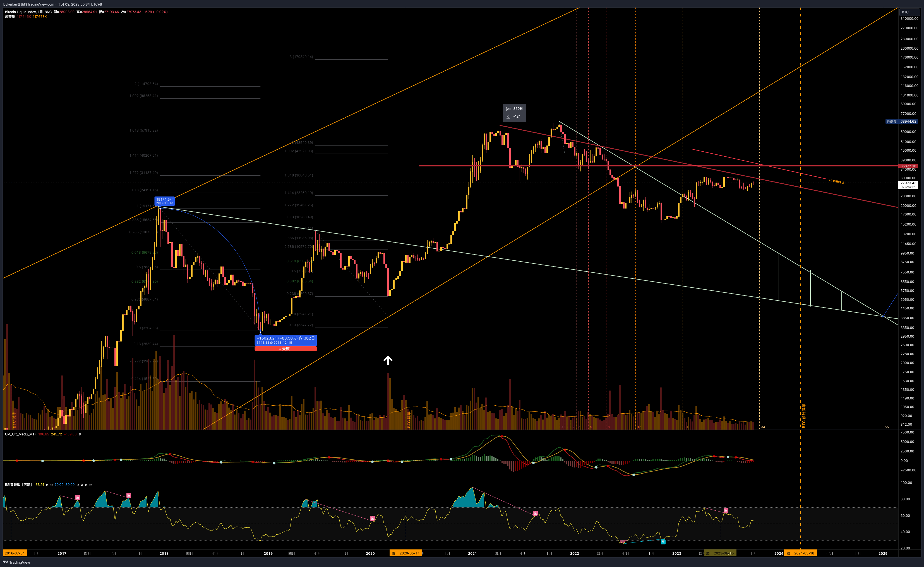Screen dimensions: 924x567
Task: Click the volume legend label under the title
Action: point(10,16)
